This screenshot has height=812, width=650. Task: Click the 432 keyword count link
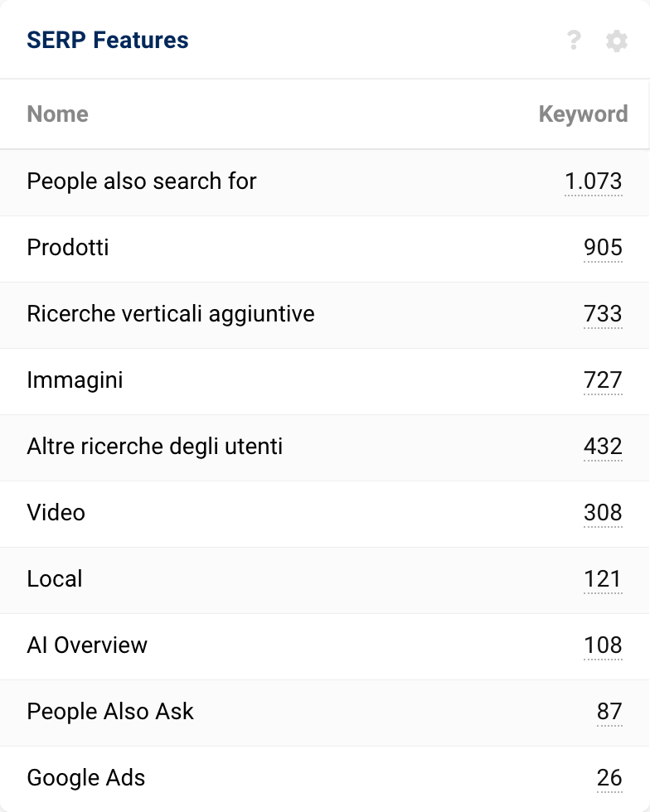tap(603, 447)
